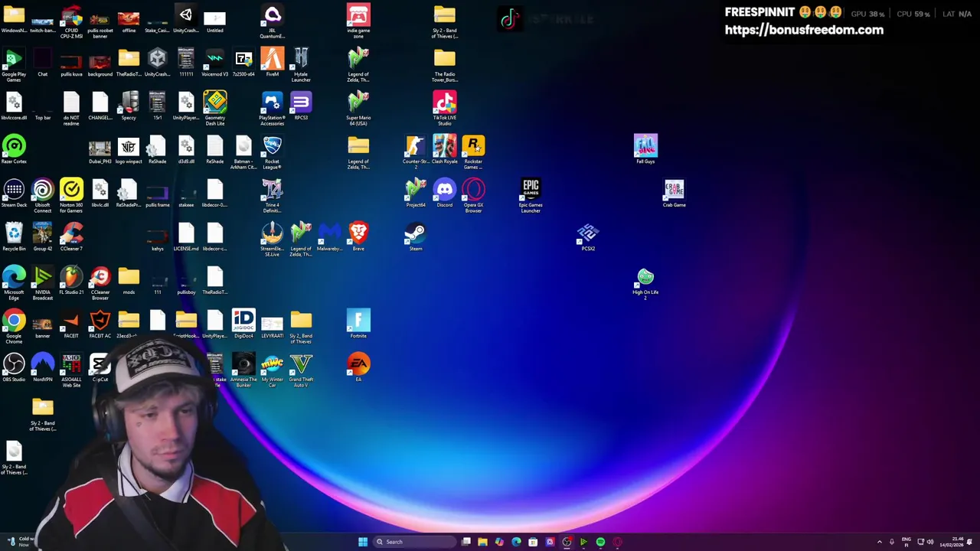Select the Rocket League desktop icon
This screenshot has width=980, height=551.
273,152
